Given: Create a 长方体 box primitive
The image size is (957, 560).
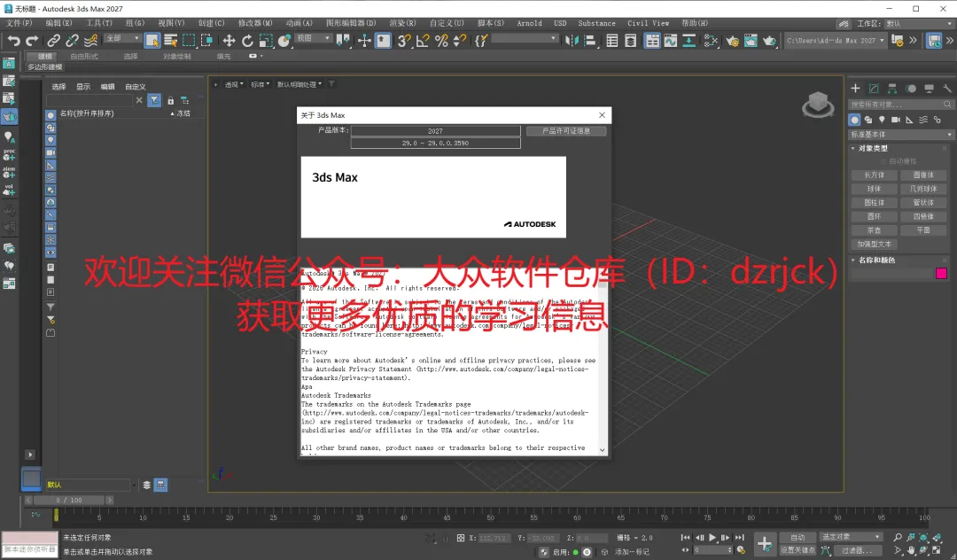Looking at the screenshot, I should pyautogui.click(x=874, y=175).
